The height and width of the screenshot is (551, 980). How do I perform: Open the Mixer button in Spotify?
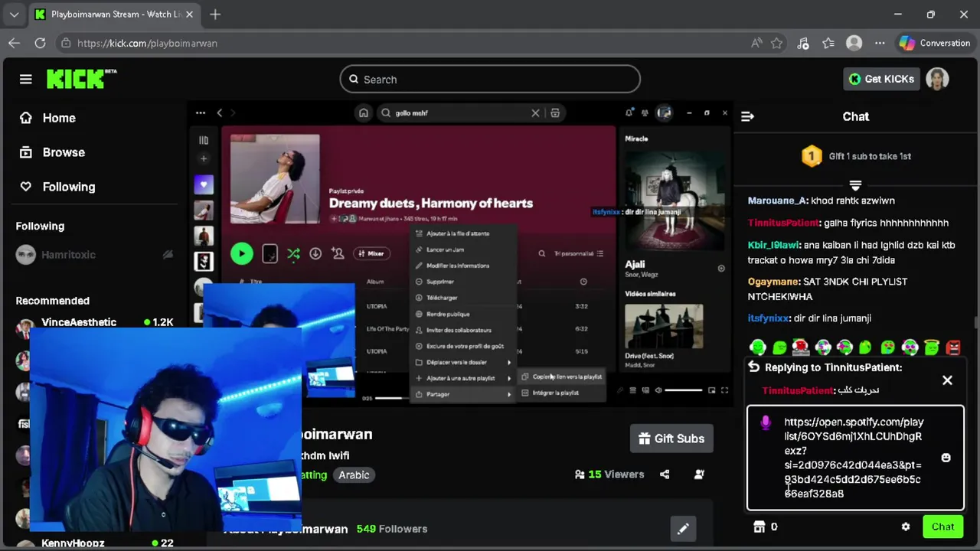click(371, 253)
